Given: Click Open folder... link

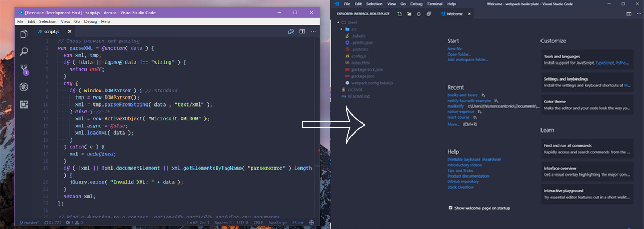Looking at the screenshot, I should [x=459, y=54].
